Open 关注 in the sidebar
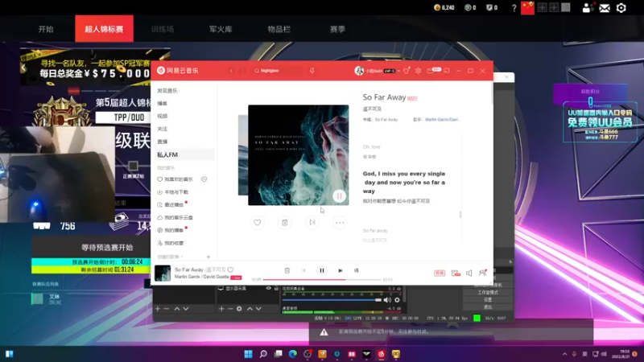This screenshot has height=362, width=644. tap(163, 129)
